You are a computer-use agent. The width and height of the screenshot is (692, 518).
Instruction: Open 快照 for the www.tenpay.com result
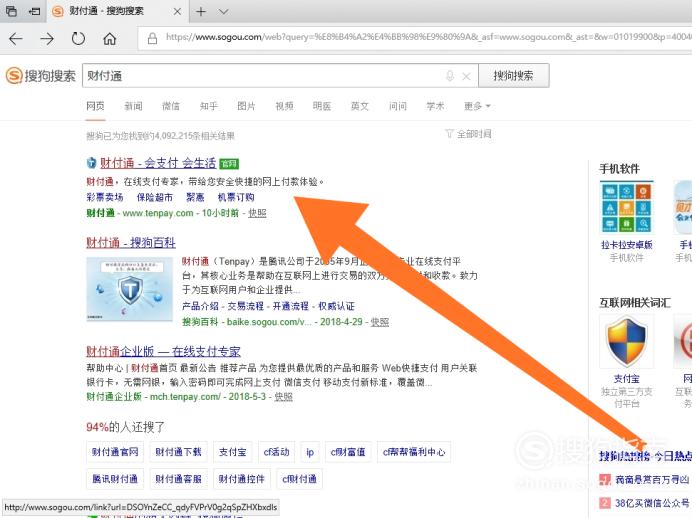click(257, 213)
